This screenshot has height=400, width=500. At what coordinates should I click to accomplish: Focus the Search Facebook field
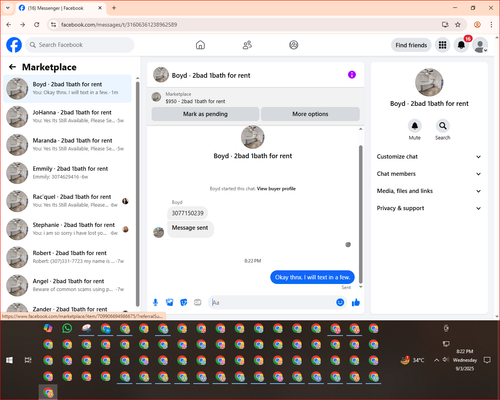pos(80,45)
